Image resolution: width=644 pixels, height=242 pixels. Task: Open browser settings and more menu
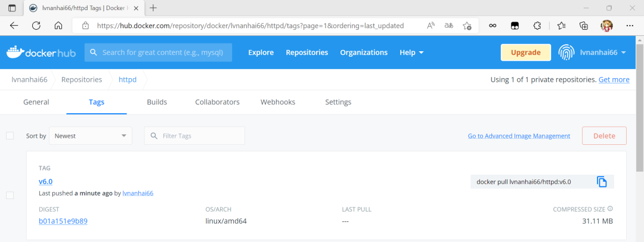click(630, 26)
